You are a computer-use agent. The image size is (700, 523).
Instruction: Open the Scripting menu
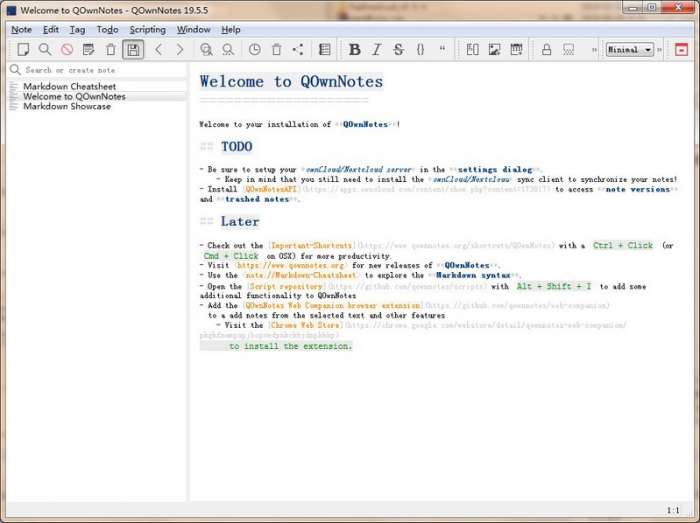(x=147, y=29)
